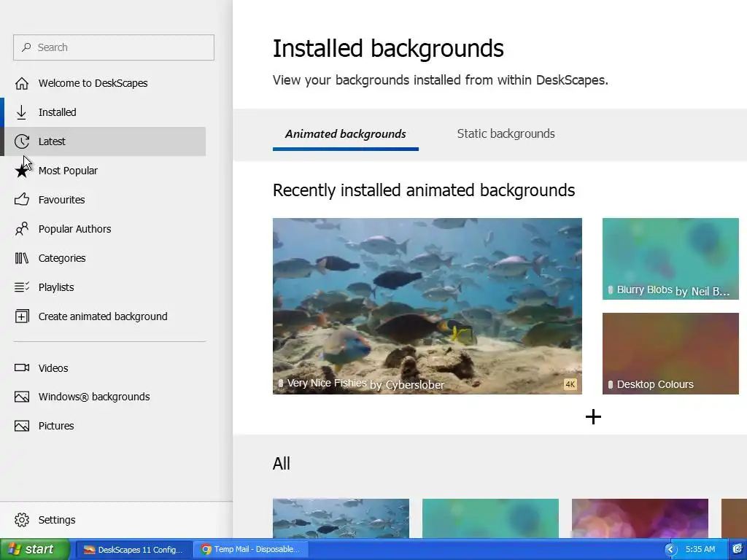Viewport: 747px width, 560px height.
Task: Click the home icon beside Welcome to DeskScapes
Action: click(21, 83)
